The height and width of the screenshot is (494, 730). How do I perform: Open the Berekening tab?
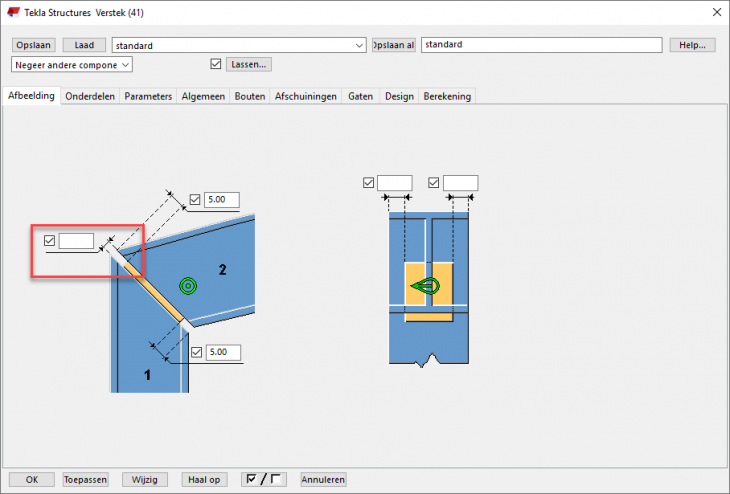click(x=447, y=96)
